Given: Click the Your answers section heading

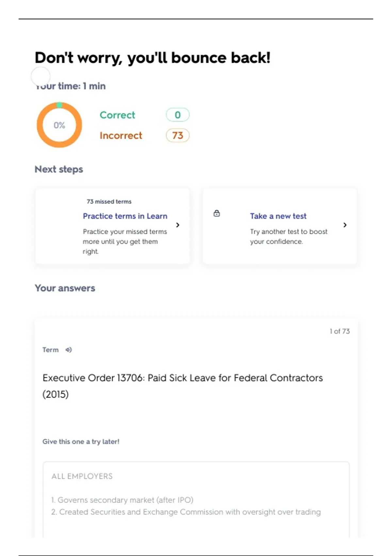Looking at the screenshot, I should coord(65,288).
